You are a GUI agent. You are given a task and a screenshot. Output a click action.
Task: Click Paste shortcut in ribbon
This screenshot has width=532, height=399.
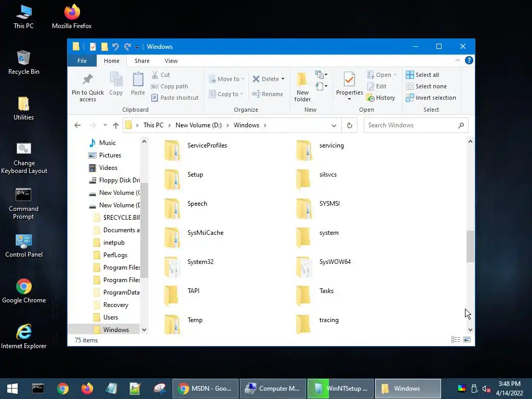click(175, 98)
